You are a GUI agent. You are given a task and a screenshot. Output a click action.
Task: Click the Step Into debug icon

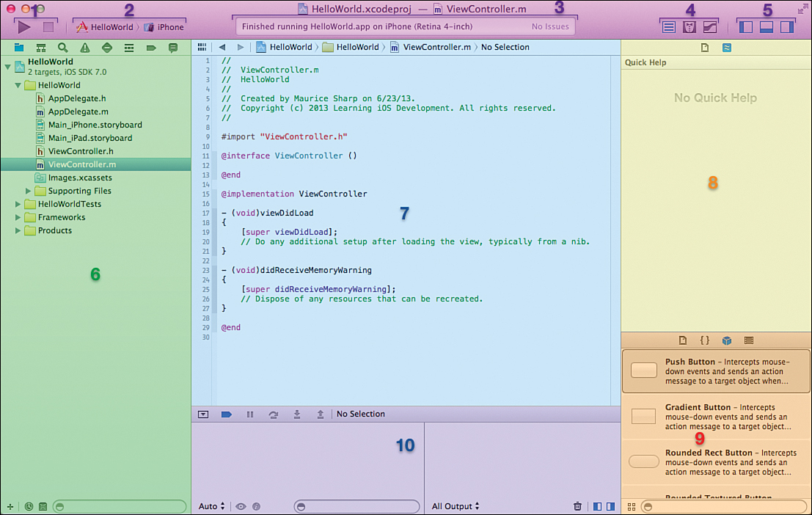coord(297,414)
